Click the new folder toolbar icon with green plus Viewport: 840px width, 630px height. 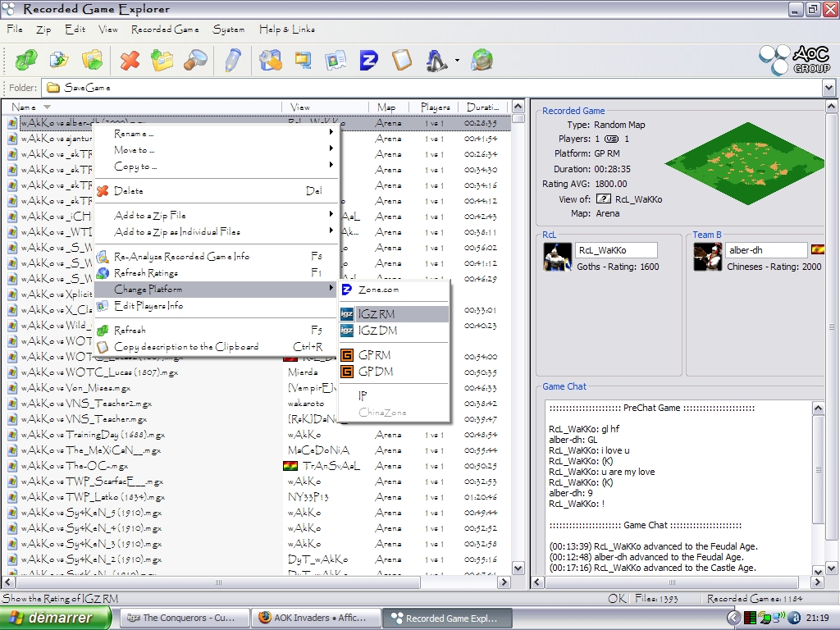pos(162,60)
